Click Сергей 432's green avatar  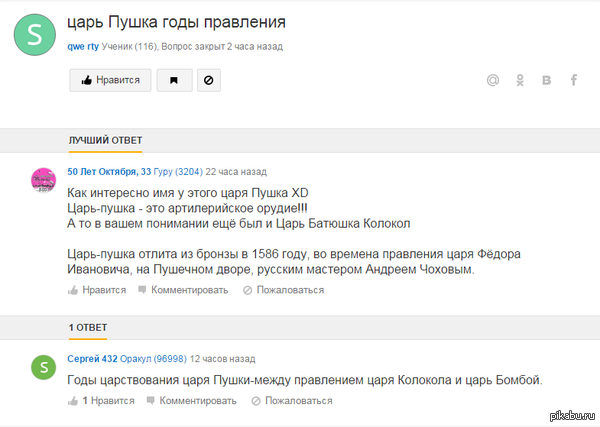(x=44, y=367)
